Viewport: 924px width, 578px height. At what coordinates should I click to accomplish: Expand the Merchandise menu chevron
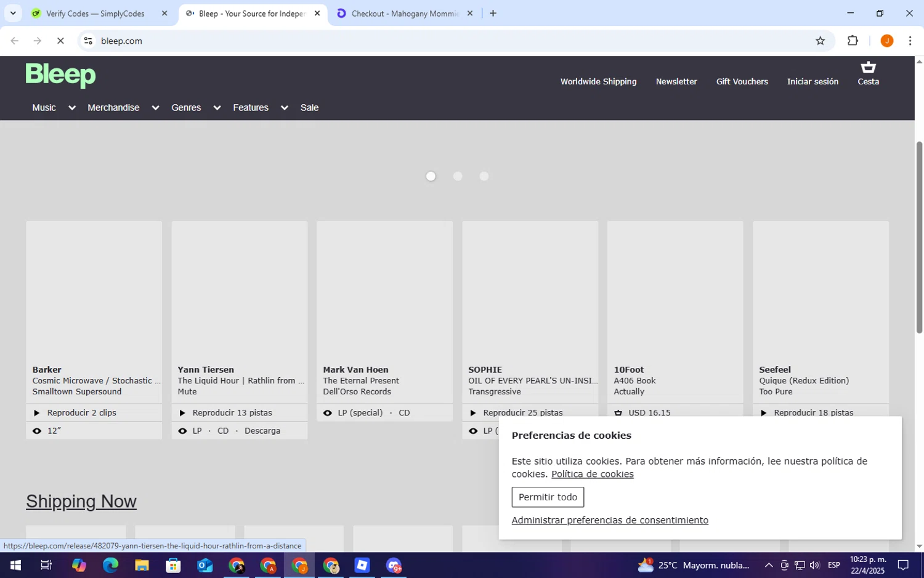(155, 108)
